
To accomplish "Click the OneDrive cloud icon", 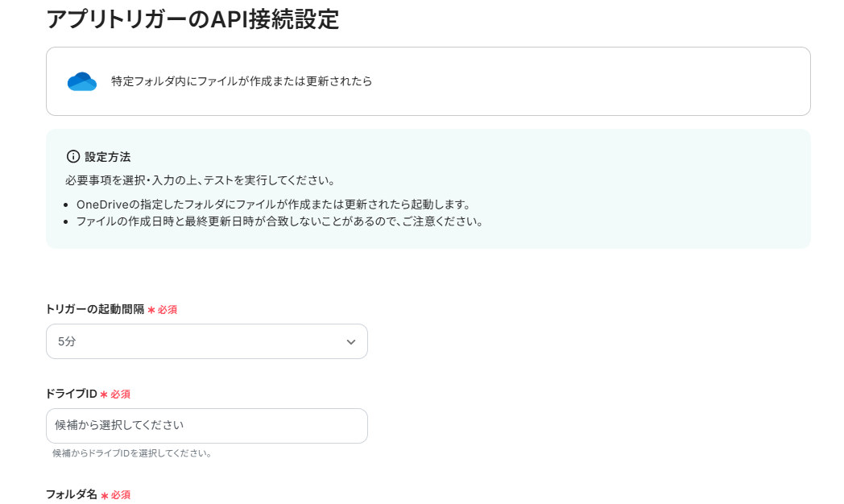I will (x=82, y=81).
